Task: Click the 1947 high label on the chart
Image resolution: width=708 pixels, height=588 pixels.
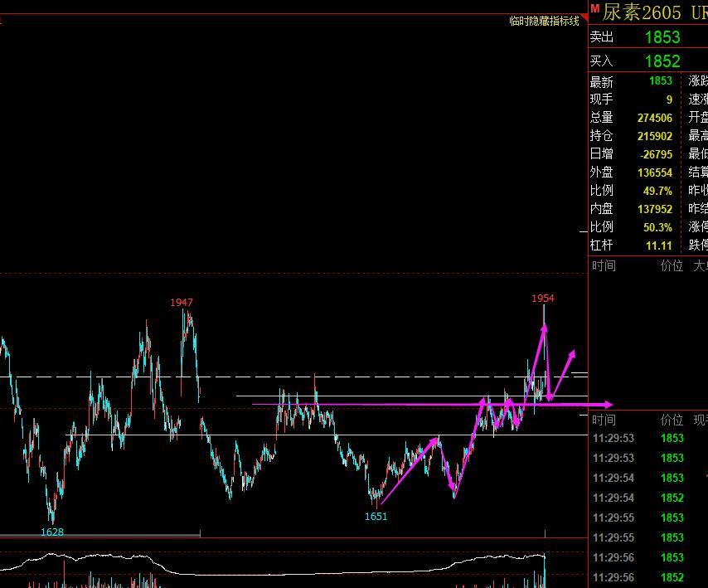Action: tap(181, 302)
